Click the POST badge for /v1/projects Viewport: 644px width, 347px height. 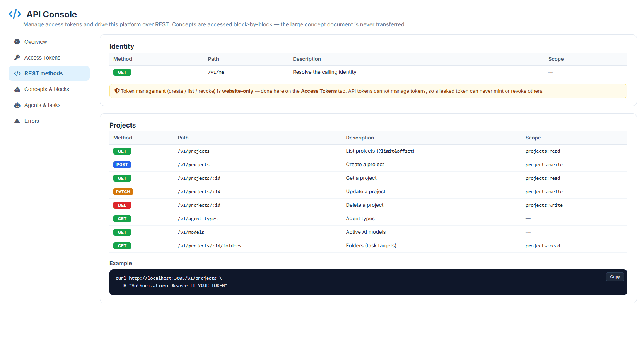(122, 165)
